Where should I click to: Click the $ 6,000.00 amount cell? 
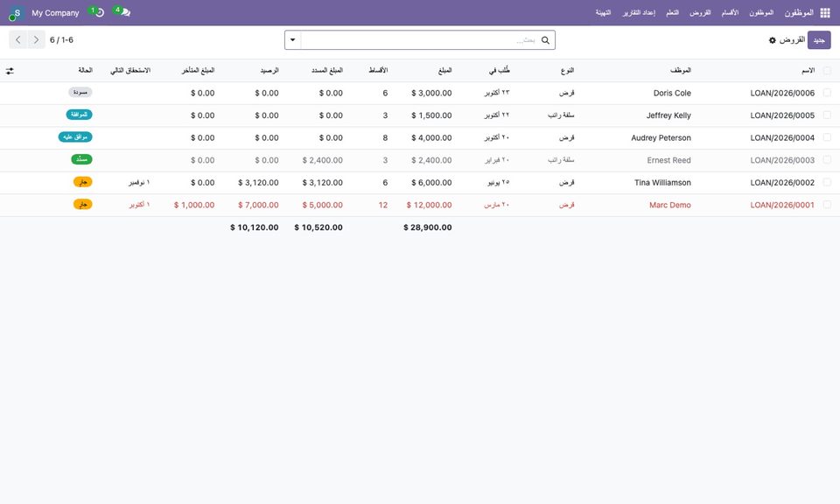pyautogui.click(x=431, y=183)
